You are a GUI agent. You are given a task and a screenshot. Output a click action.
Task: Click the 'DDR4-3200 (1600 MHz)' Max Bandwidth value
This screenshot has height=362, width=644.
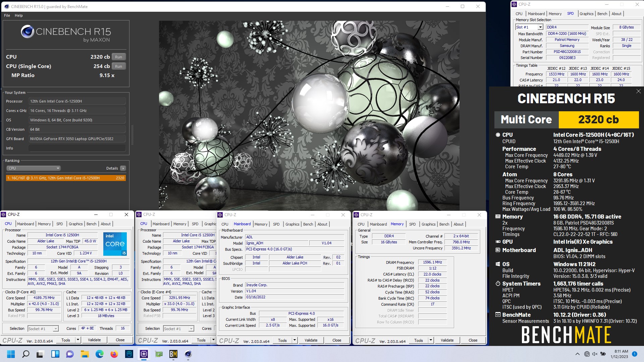(x=567, y=34)
